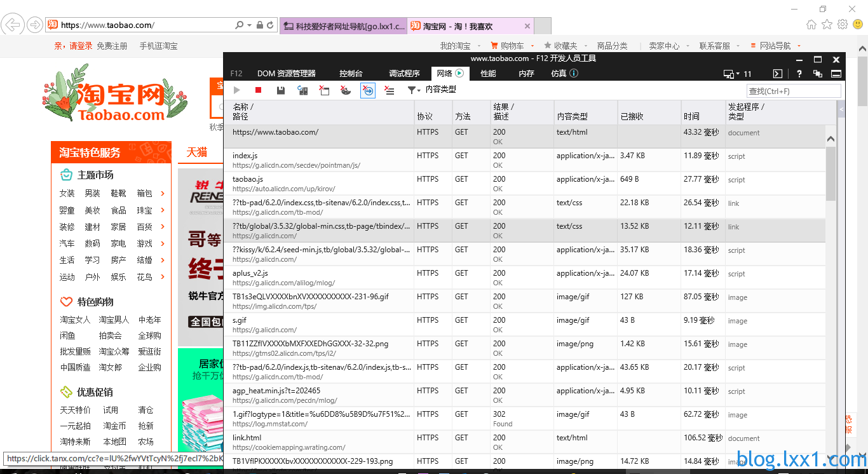Click the undock developer tools icon
This screenshot has width=868, height=474.
click(x=818, y=74)
